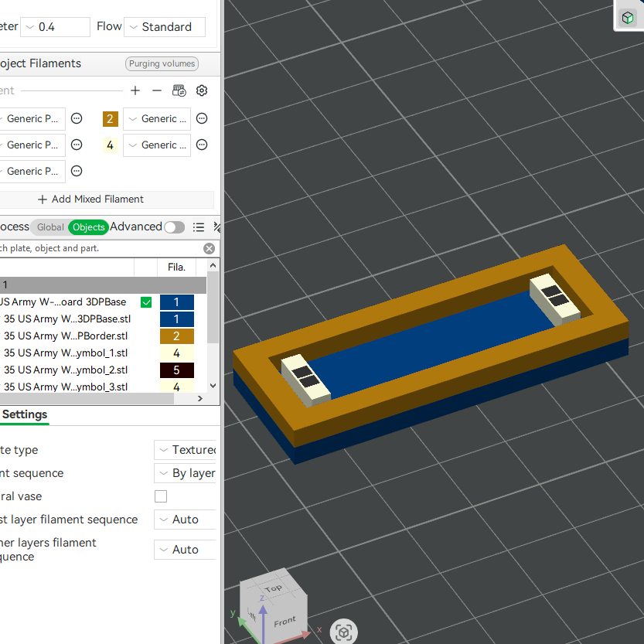Click the AMS filament sync icon
The height and width of the screenshot is (644, 644).
[179, 90]
